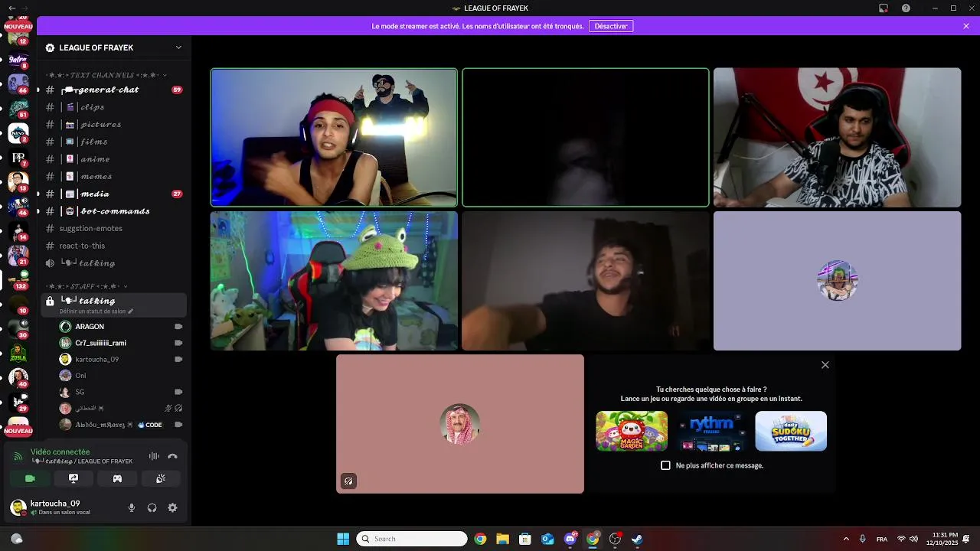Viewport: 980px width, 551px height.
Task: Open the suggstion-emotes channel
Action: (x=113, y=228)
